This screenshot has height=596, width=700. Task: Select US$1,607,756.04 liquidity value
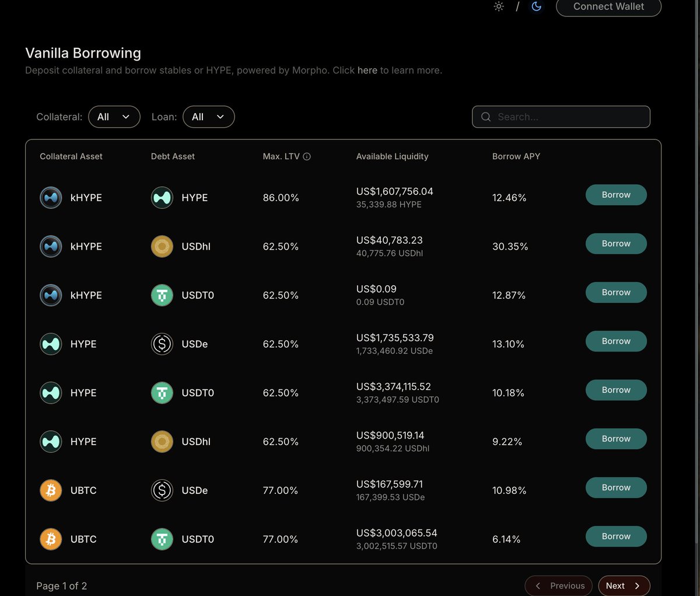tap(395, 191)
